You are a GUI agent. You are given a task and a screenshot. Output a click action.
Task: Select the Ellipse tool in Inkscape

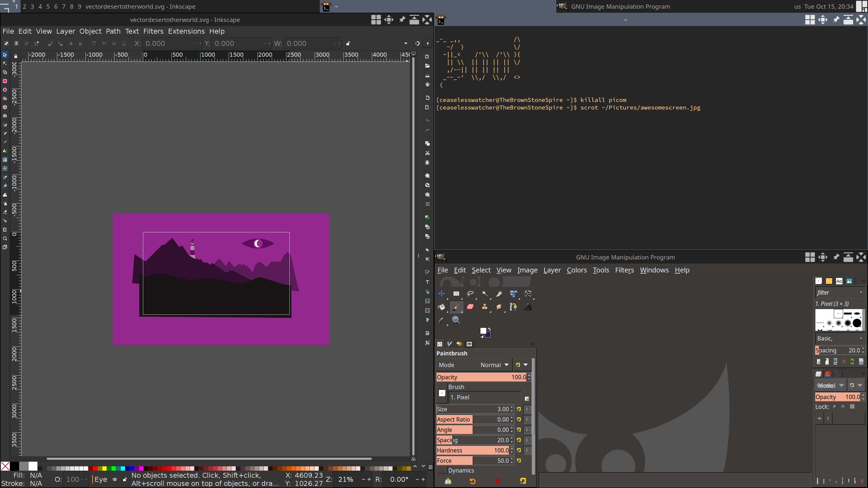(x=5, y=89)
